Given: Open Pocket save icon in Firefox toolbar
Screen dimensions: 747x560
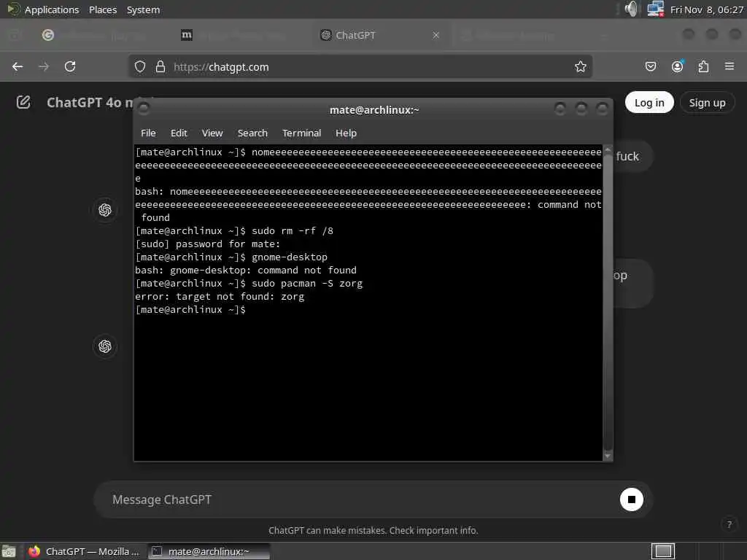Looking at the screenshot, I should (650, 66).
